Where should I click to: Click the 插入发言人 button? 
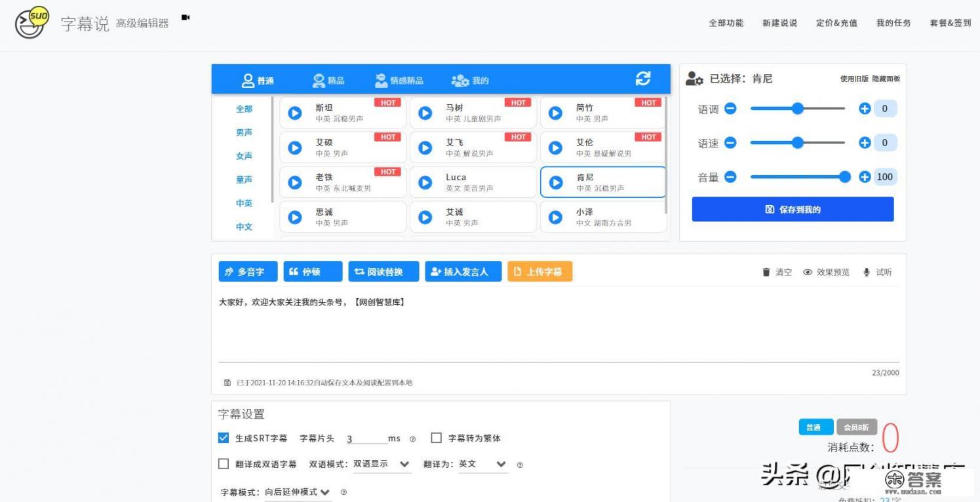463,271
